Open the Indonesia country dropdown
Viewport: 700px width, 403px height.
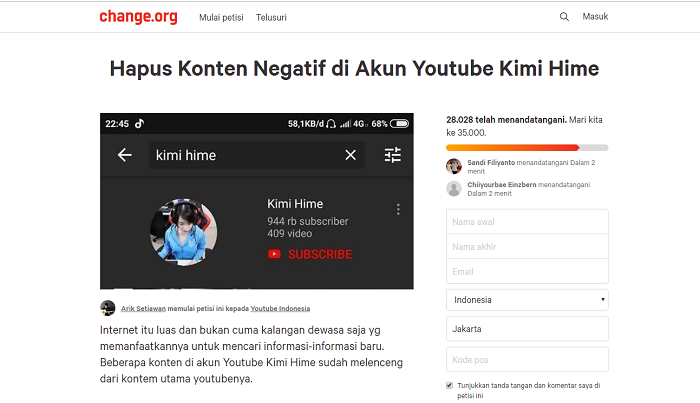(527, 299)
